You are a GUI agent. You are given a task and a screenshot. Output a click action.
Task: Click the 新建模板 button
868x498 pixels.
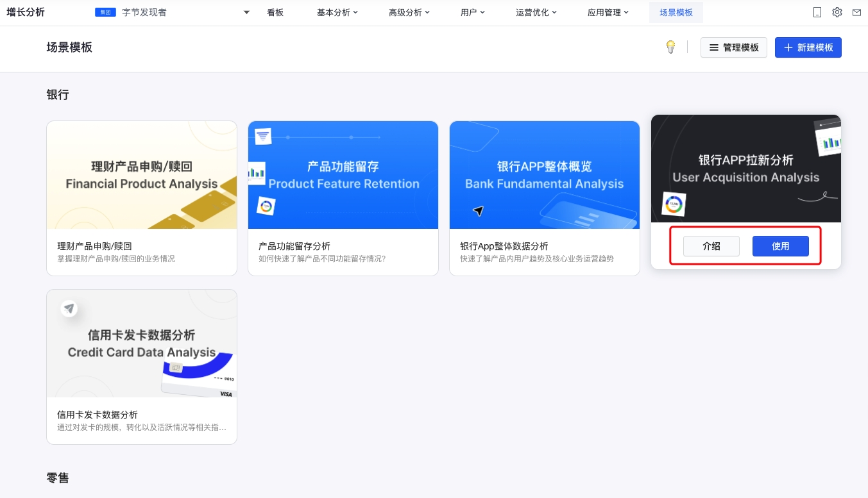808,47
